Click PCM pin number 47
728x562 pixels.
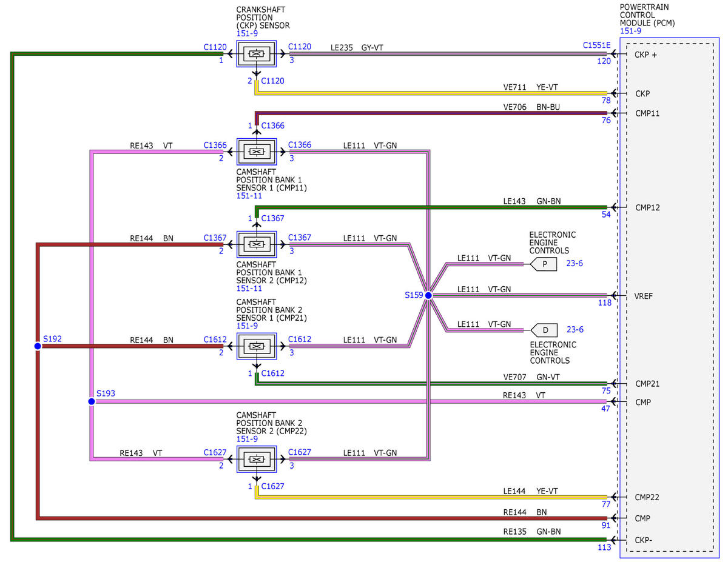(x=605, y=410)
